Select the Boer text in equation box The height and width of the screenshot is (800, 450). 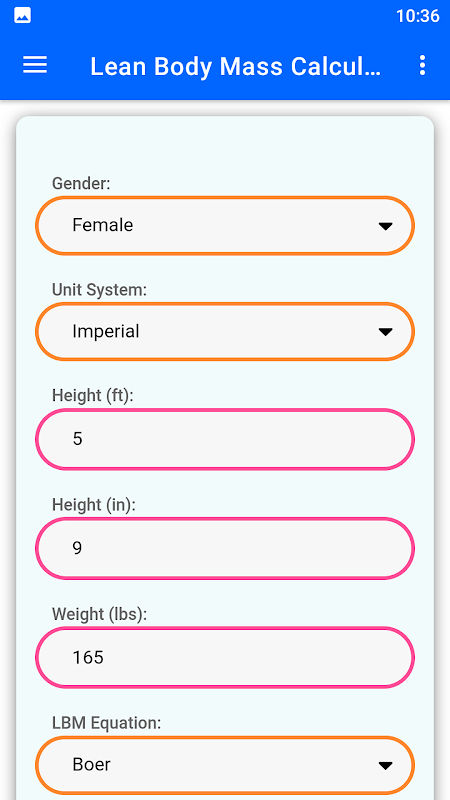click(x=91, y=764)
